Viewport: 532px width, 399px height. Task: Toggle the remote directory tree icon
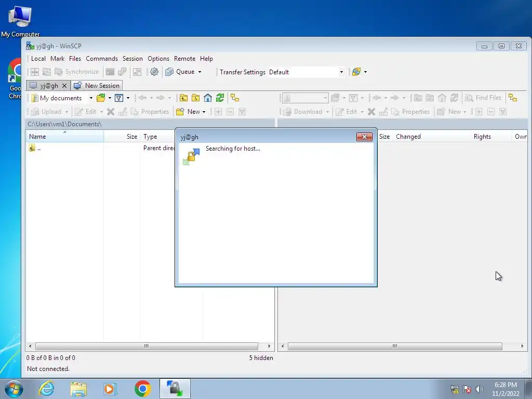(513, 98)
